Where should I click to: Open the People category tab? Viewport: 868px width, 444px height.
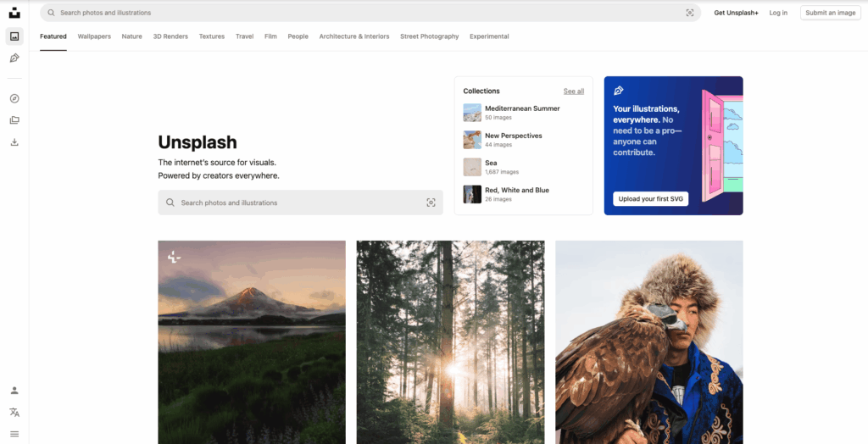(x=298, y=36)
